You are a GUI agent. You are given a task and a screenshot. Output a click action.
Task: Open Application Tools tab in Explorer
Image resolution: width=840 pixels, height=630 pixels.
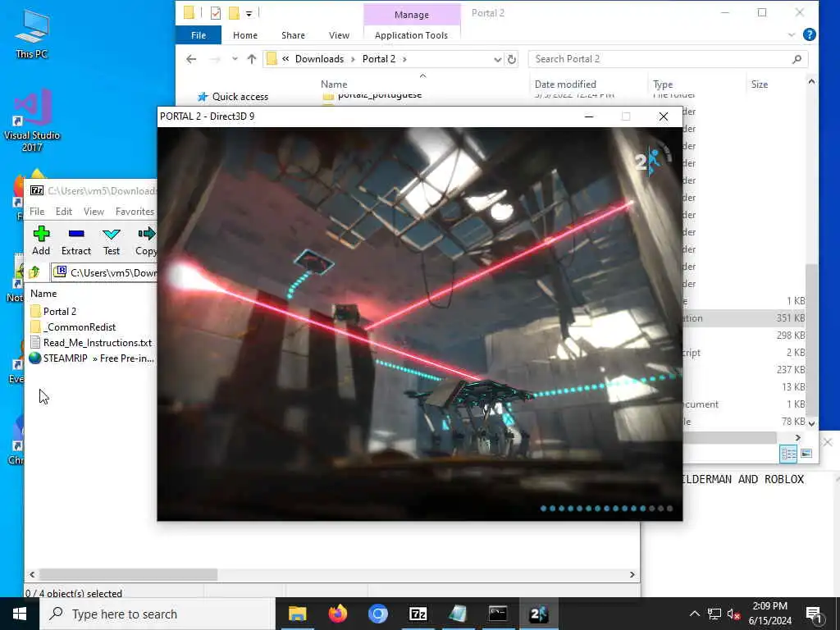411,35
